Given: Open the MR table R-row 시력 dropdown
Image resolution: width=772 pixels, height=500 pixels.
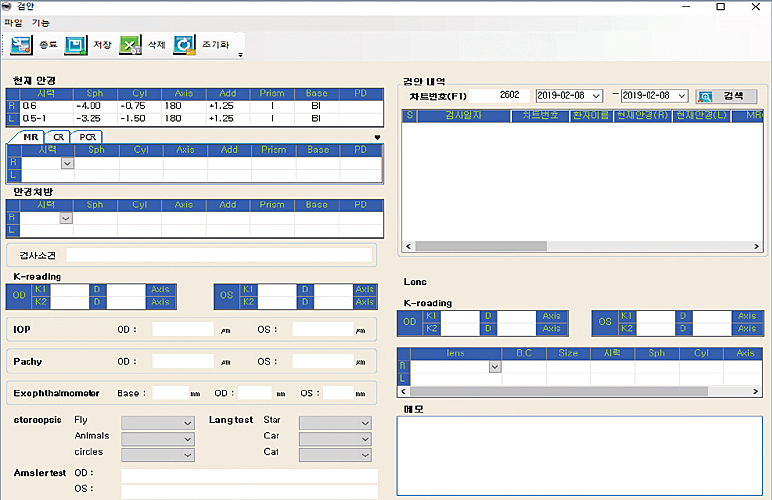Looking at the screenshot, I should pyautogui.click(x=67, y=163).
